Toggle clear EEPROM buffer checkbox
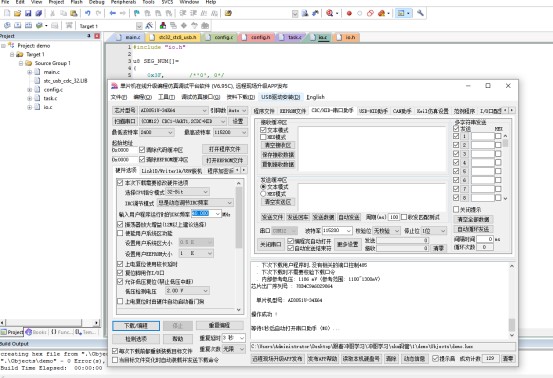The image size is (553, 378). coord(142,159)
